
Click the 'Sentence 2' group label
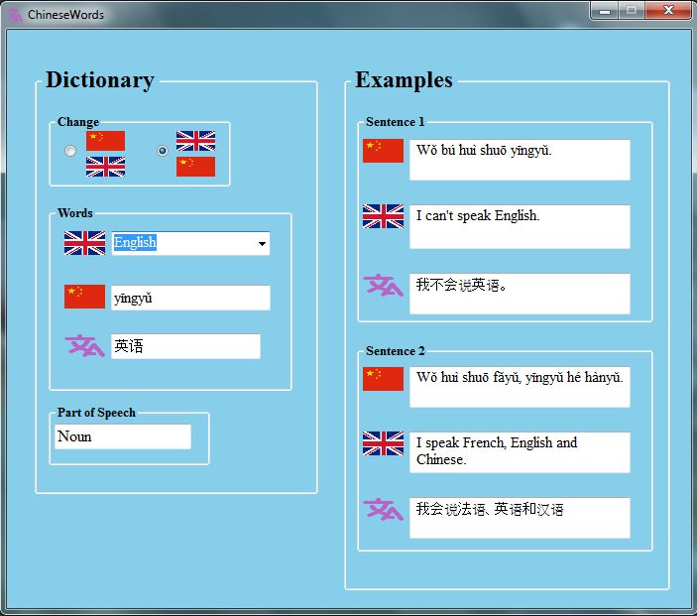pyautogui.click(x=396, y=351)
